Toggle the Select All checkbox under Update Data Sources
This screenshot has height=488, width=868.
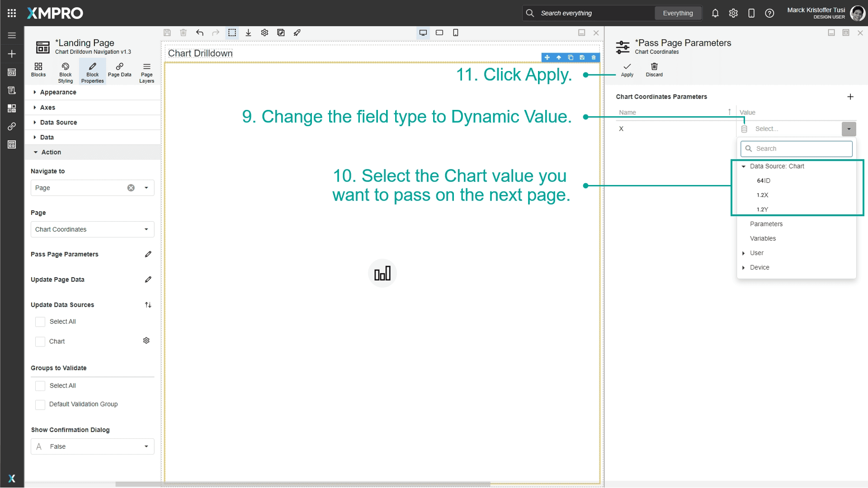coord(40,322)
